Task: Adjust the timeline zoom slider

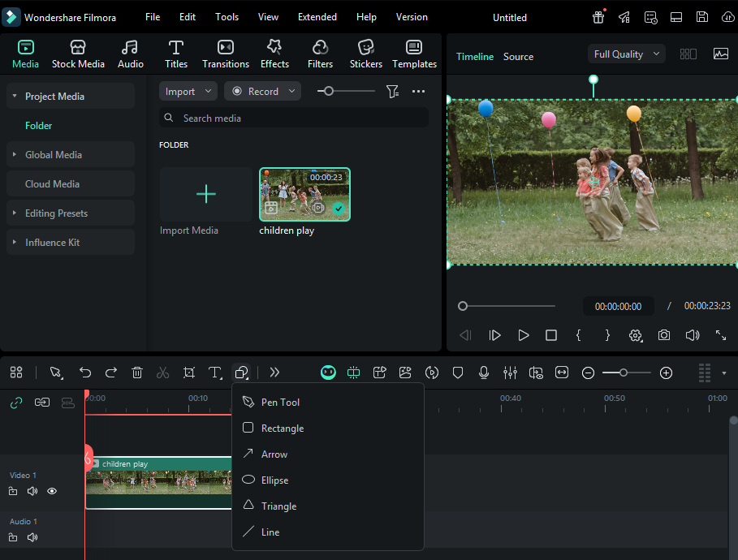Action: click(x=624, y=373)
